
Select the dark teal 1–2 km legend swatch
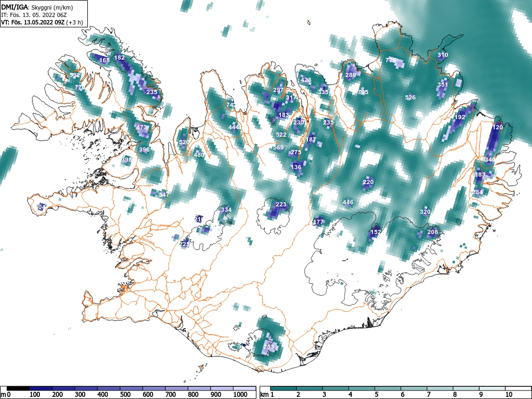coord(284,388)
